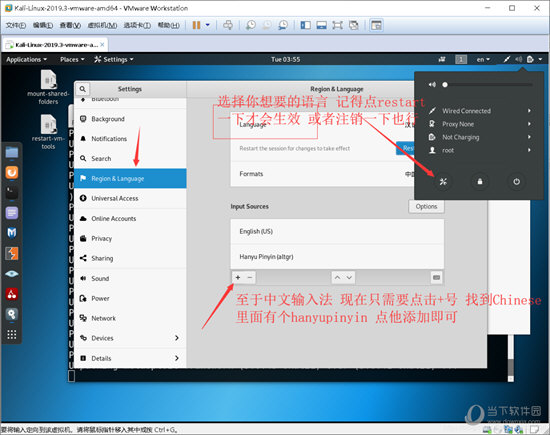Select the Kali-Linux-2019.3 VM tab

[54, 45]
